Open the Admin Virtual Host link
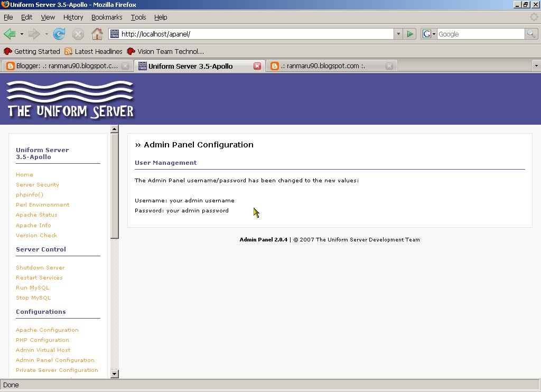 [x=43, y=350]
